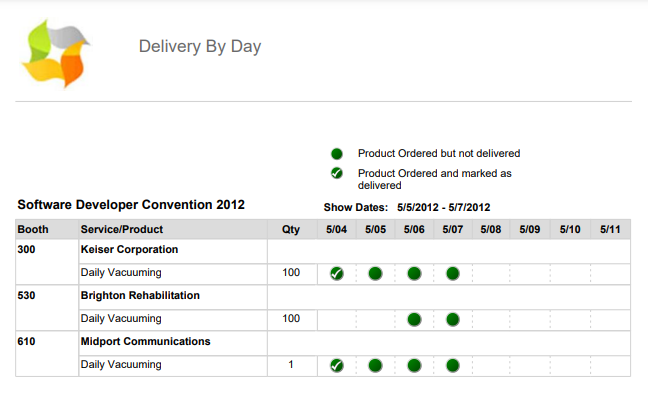Click the Qty column header
This screenshot has width=648, height=414.
tap(291, 229)
